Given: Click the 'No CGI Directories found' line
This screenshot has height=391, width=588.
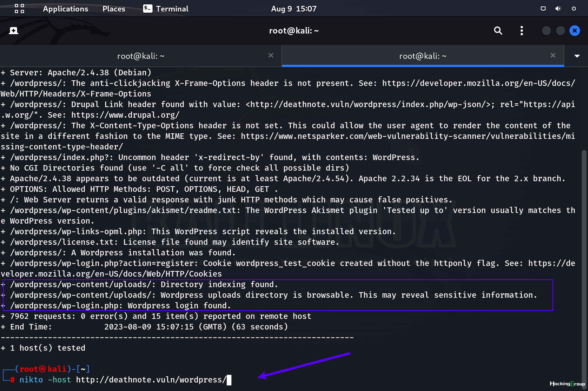Looking at the screenshot, I should click(175, 168).
